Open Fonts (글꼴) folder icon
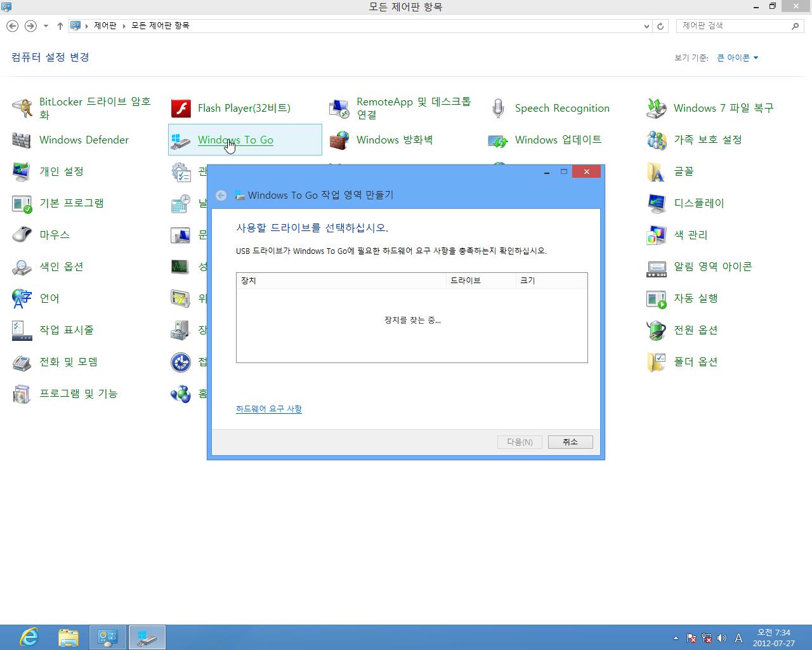Image resolution: width=812 pixels, height=650 pixels. (657, 172)
